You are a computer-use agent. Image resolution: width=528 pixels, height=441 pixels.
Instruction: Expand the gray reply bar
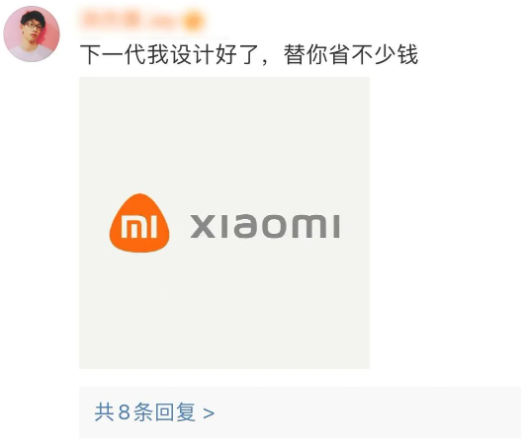300,412
